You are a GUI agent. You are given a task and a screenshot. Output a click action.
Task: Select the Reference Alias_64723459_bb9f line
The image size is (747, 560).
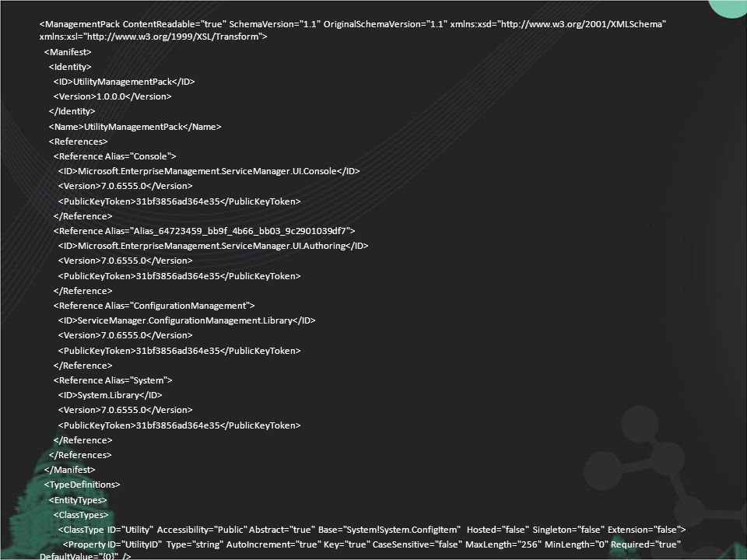(205, 232)
